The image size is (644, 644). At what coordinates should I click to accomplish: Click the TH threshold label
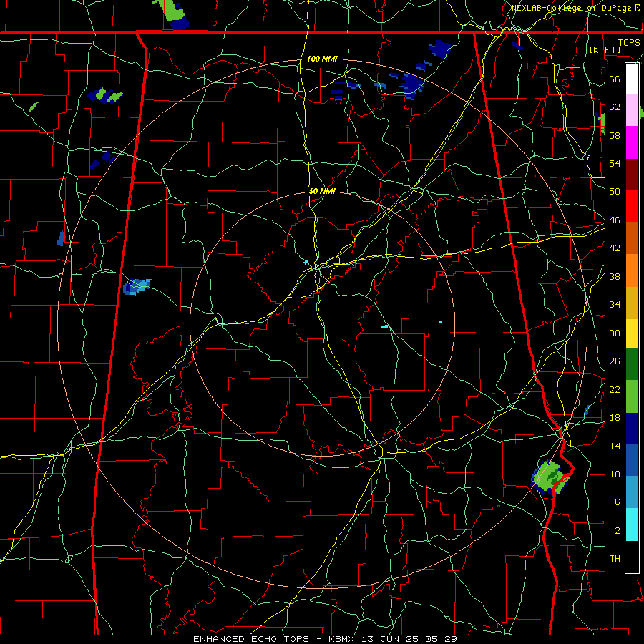(615, 558)
